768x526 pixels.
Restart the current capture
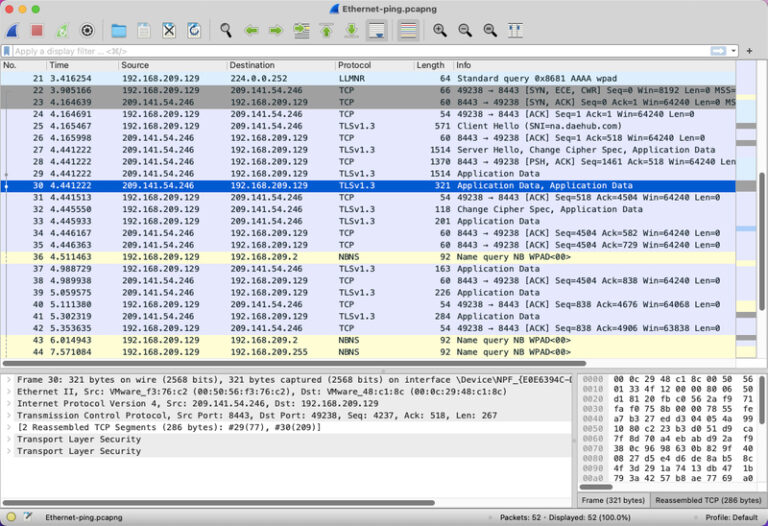click(x=62, y=31)
